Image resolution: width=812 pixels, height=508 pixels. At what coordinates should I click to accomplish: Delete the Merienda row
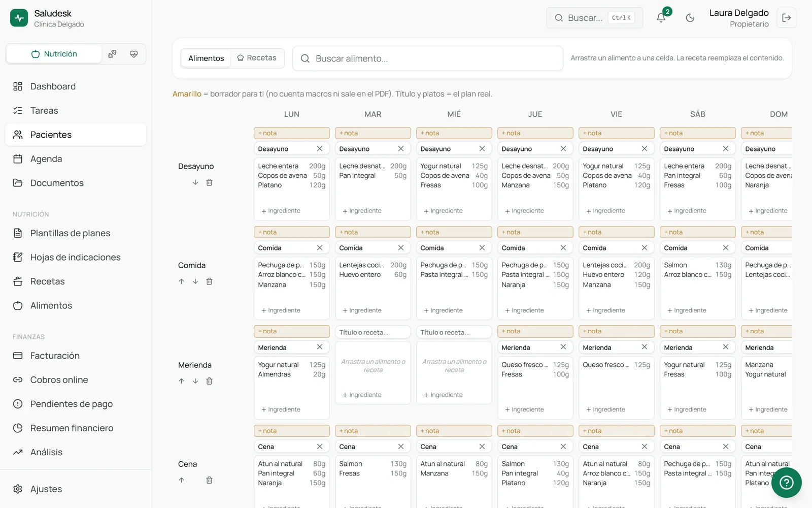209,381
